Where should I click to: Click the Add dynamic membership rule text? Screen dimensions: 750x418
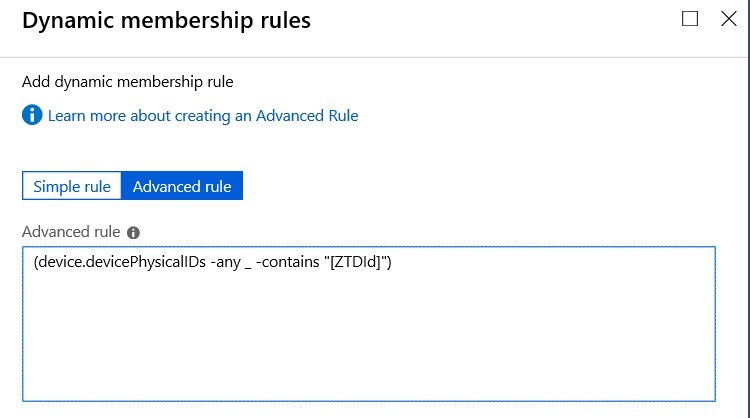[x=128, y=82]
